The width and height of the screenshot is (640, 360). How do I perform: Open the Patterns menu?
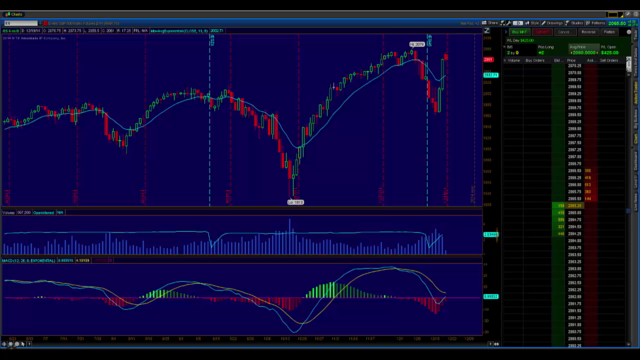[x=596, y=23]
